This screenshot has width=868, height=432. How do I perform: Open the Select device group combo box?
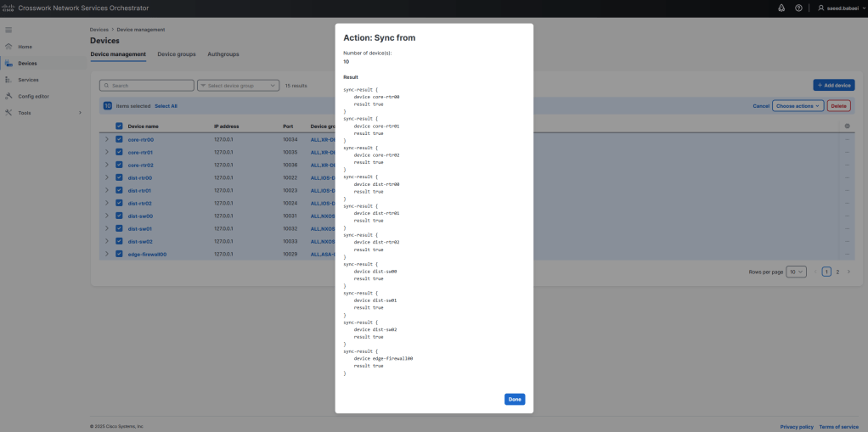(238, 86)
